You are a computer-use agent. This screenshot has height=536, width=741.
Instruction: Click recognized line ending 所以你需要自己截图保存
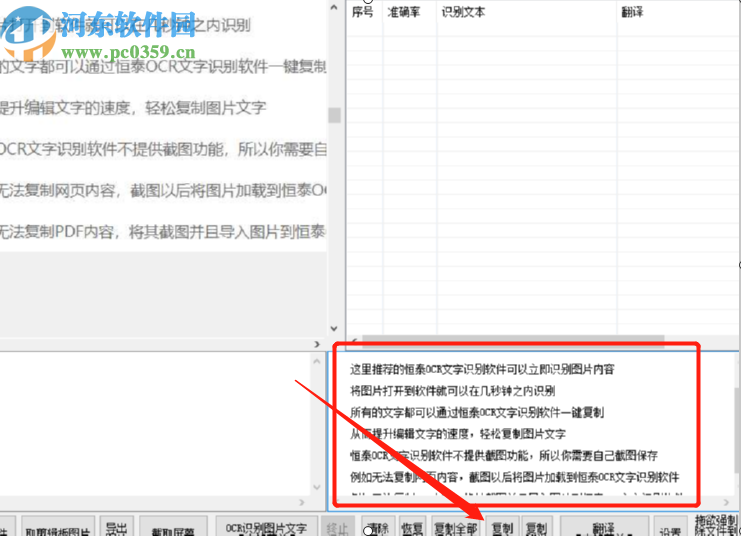pyautogui.click(x=504, y=456)
